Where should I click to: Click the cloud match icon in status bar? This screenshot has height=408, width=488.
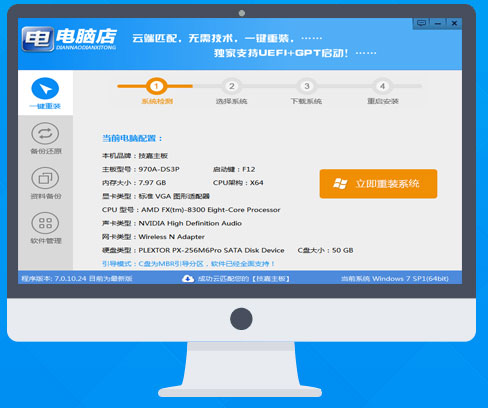[x=188, y=278]
